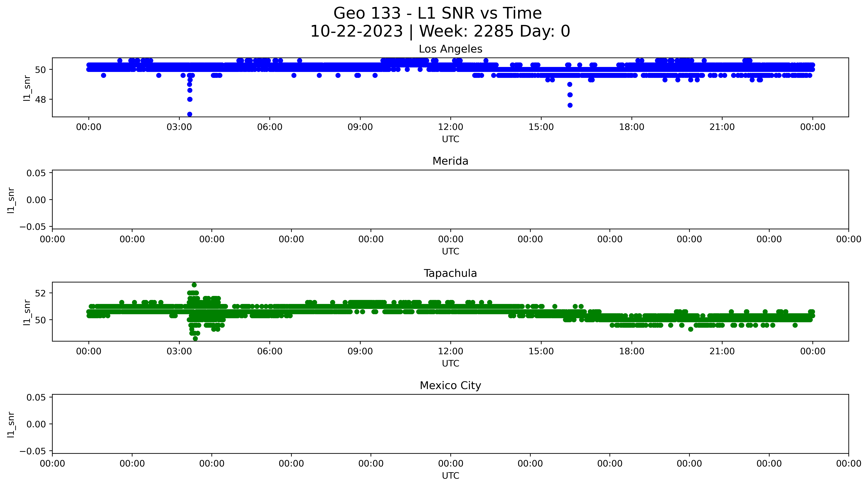Image resolution: width=868 pixels, height=487 pixels.
Task: Click the date and week subtitle line
Action: 440,31
